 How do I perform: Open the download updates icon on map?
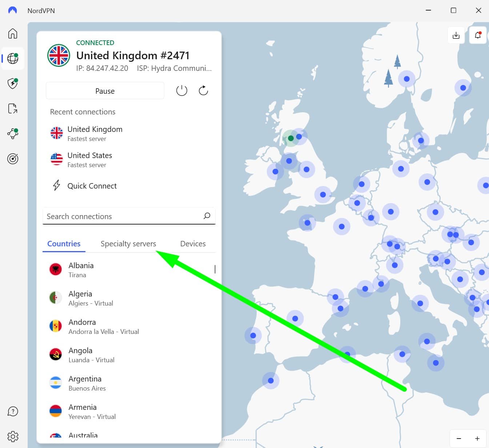tap(456, 35)
